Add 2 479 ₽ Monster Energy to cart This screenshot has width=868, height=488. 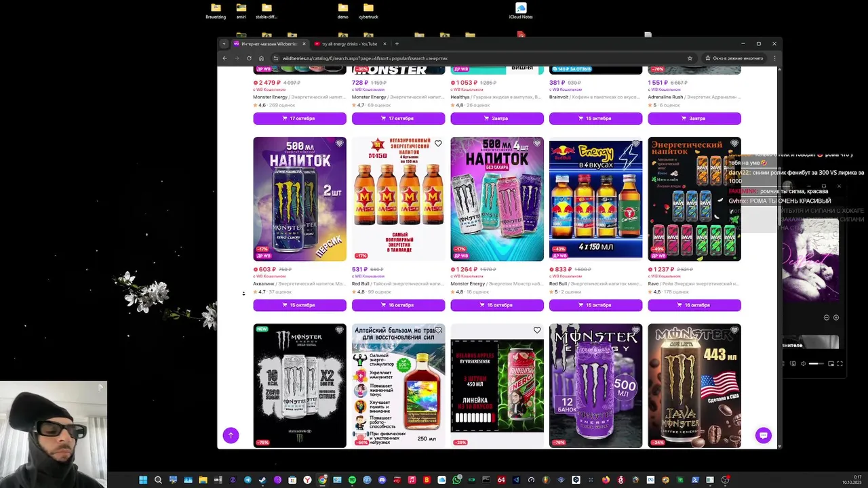[300, 119]
